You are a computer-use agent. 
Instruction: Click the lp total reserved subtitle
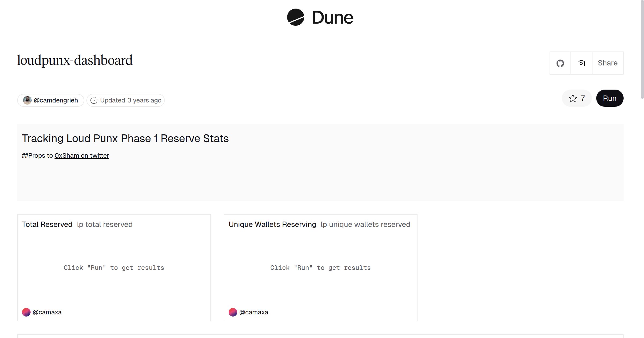[x=105, y=225]
